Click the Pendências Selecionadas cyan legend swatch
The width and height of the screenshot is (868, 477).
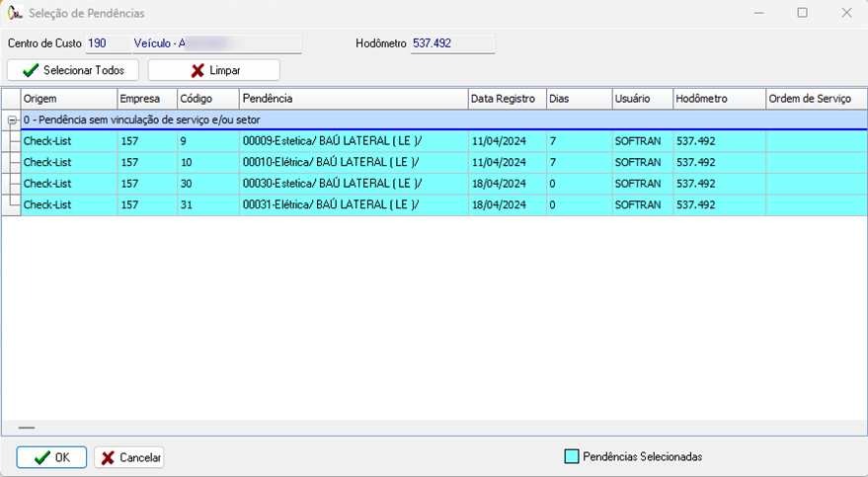click(572, 456)
